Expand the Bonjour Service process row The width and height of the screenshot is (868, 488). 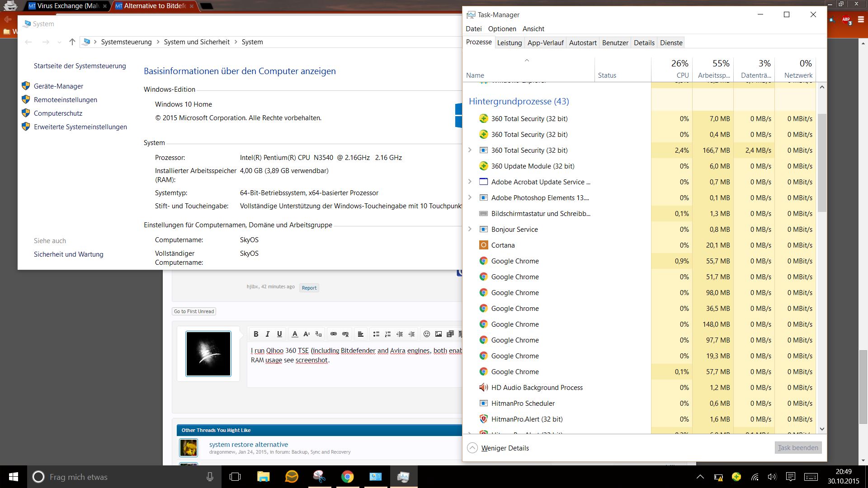click(x=470, y=229)
